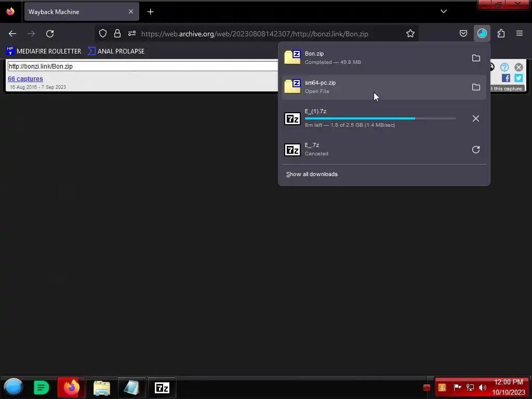The height and width of the screenshot is (399, 532).
Task: Expand the list all tabs chevron
Action: (x=444, y=11)
